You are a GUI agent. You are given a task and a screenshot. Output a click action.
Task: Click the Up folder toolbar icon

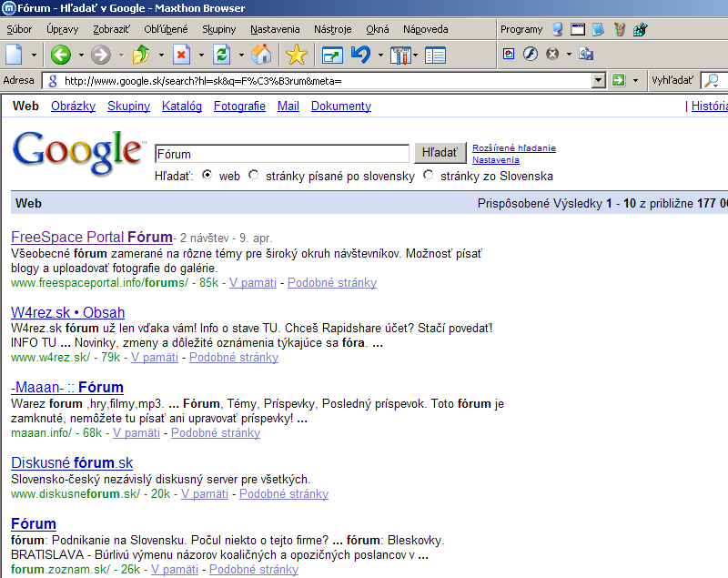141,55
